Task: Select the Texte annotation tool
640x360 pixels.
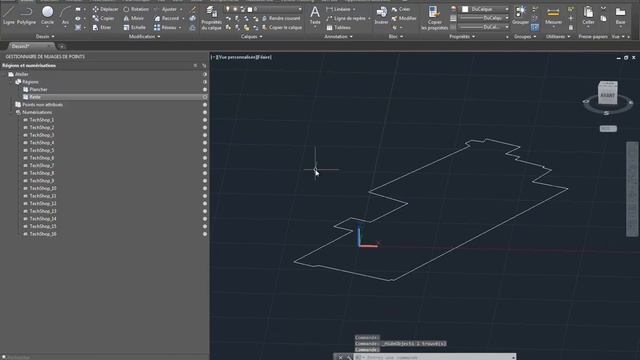Action: click(x=315, y=16)
